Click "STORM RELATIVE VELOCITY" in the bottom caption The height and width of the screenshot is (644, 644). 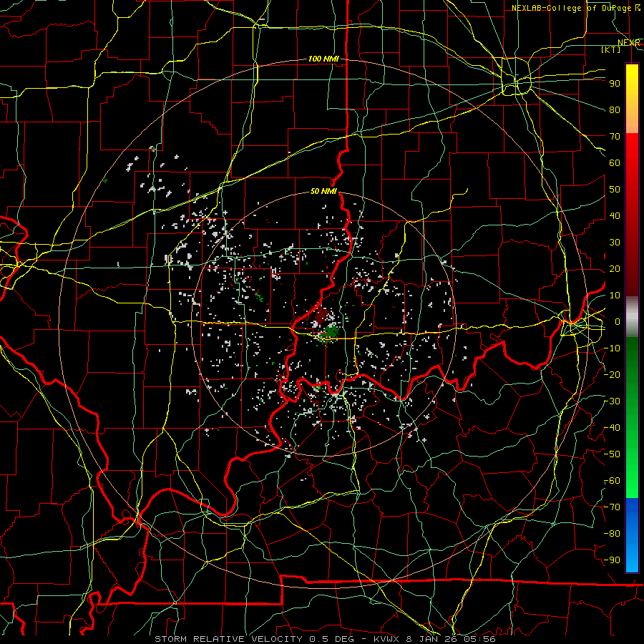(228, 639)
